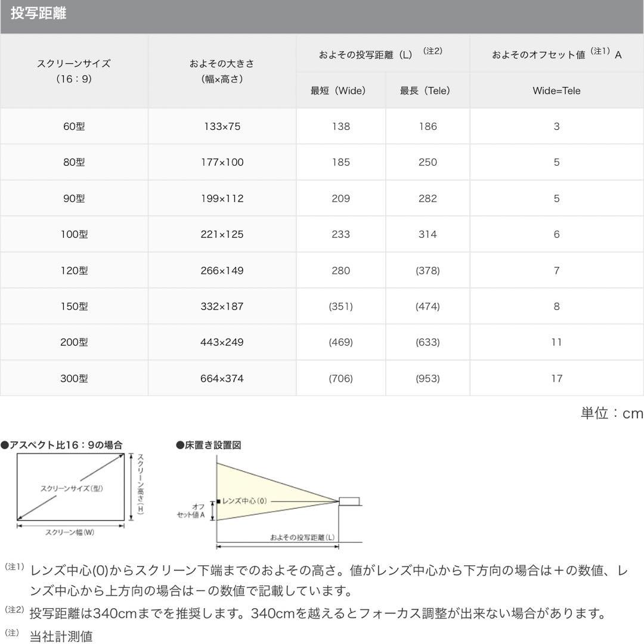Select the (953) Tele value for 300型
Viewport: 644px width, 644px height.
point(428,378)
